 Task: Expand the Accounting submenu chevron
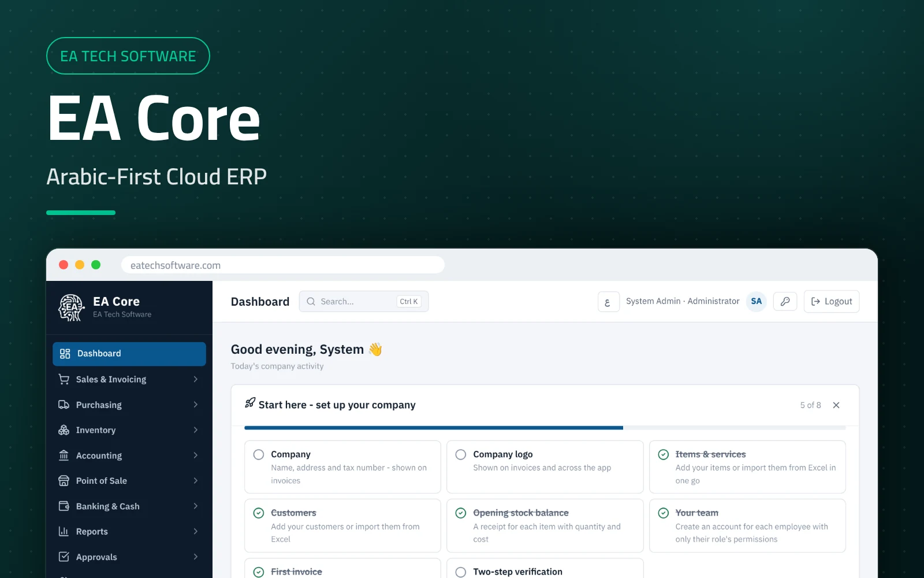tap(196, 455)
